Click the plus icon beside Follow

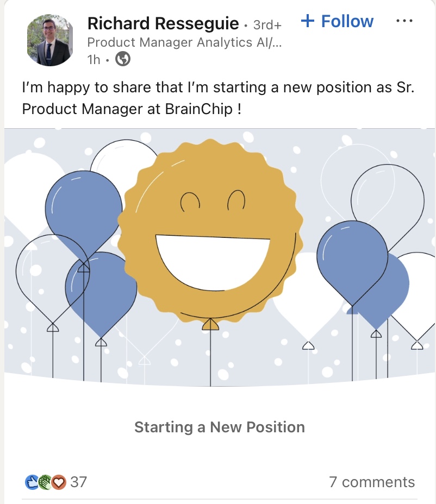click(308, 21)
